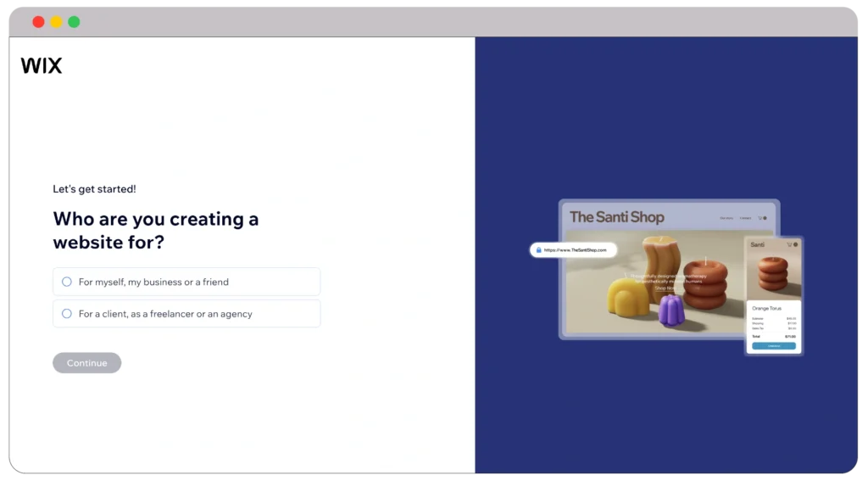The height and width of the screenshot is (481, 868).
Task: Select the radio circle for a client option
Action: tap(67, 314)
